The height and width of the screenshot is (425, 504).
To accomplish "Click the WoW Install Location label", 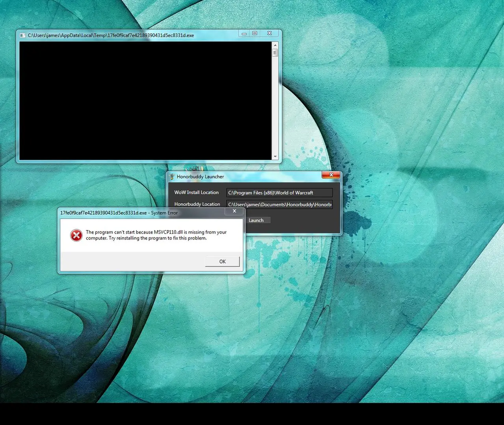I will (197, 192).
